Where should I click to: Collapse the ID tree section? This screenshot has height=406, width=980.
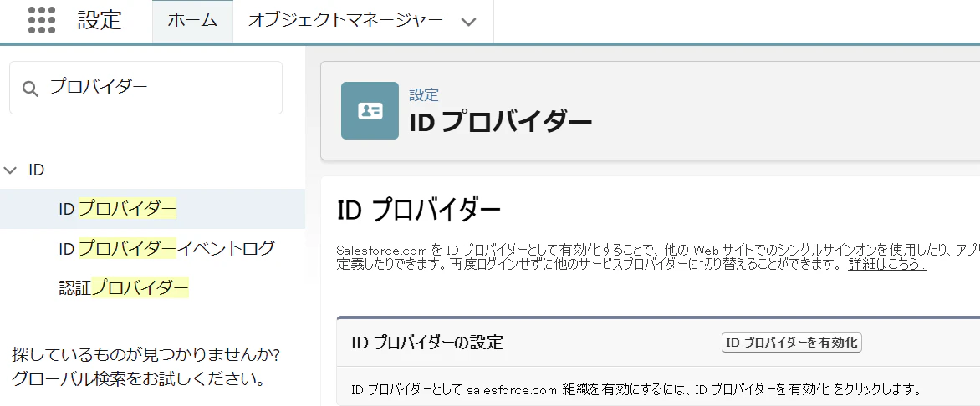pyautogui.click(x=9, y=170)
